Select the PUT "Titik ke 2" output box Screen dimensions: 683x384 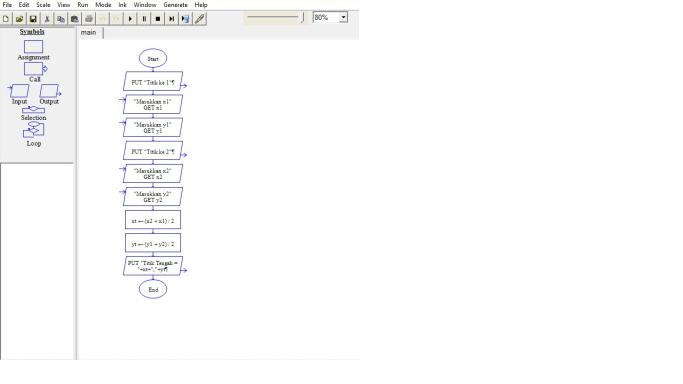point(153,151)
